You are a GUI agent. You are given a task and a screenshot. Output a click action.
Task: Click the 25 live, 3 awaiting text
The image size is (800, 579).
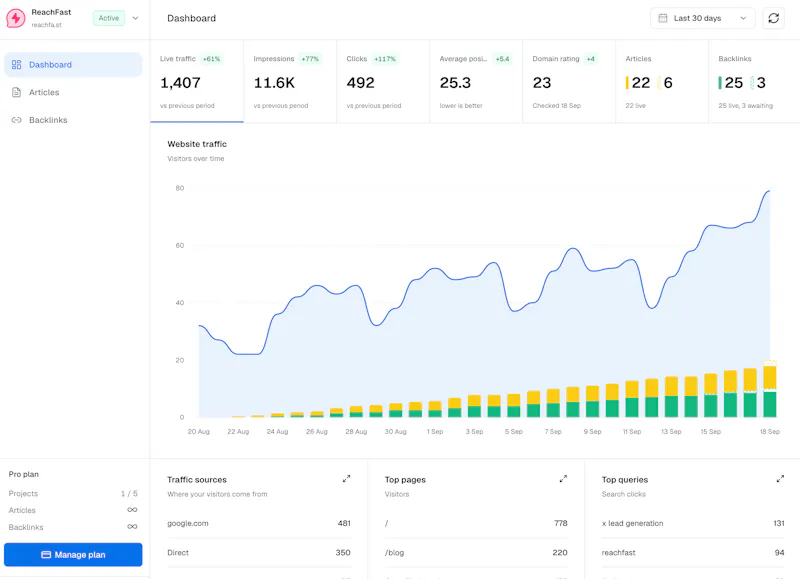pos(745,106)
